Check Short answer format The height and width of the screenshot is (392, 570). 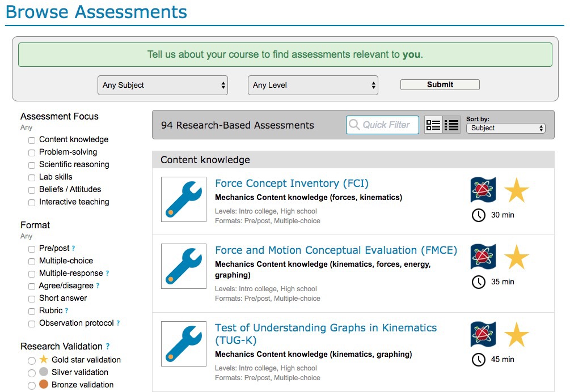[x=32, y=299]
